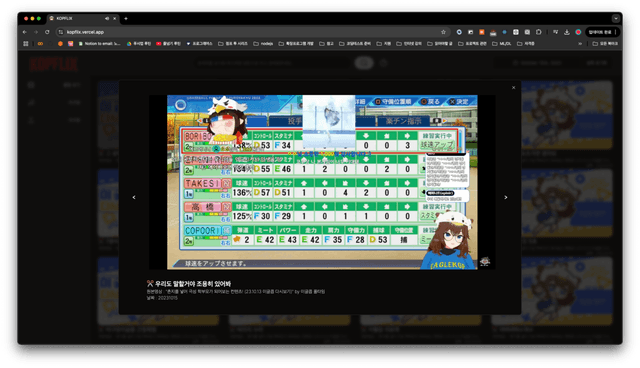640x368 pixels.
Task: Open the Notion to email bookmark
Action: 99,44
